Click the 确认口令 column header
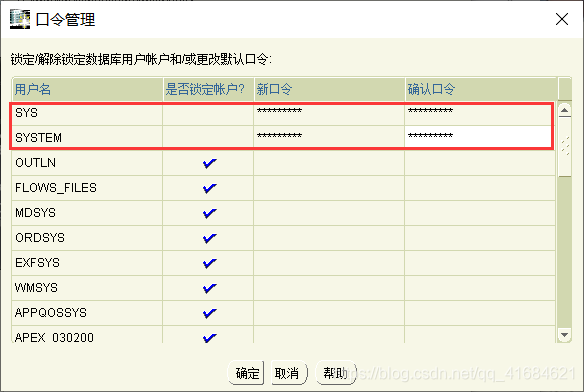The width and height of the screenshot is (584, 392). [x=481, y=89]
